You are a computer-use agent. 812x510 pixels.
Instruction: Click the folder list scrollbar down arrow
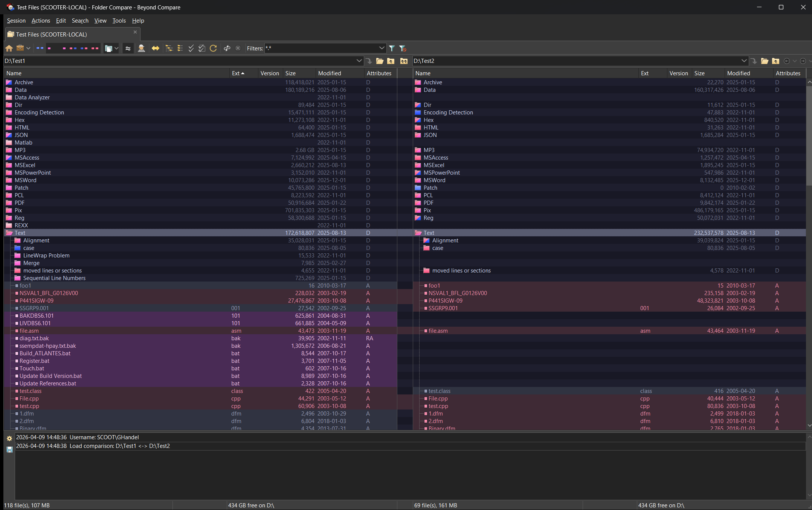[x=809, y=426]
